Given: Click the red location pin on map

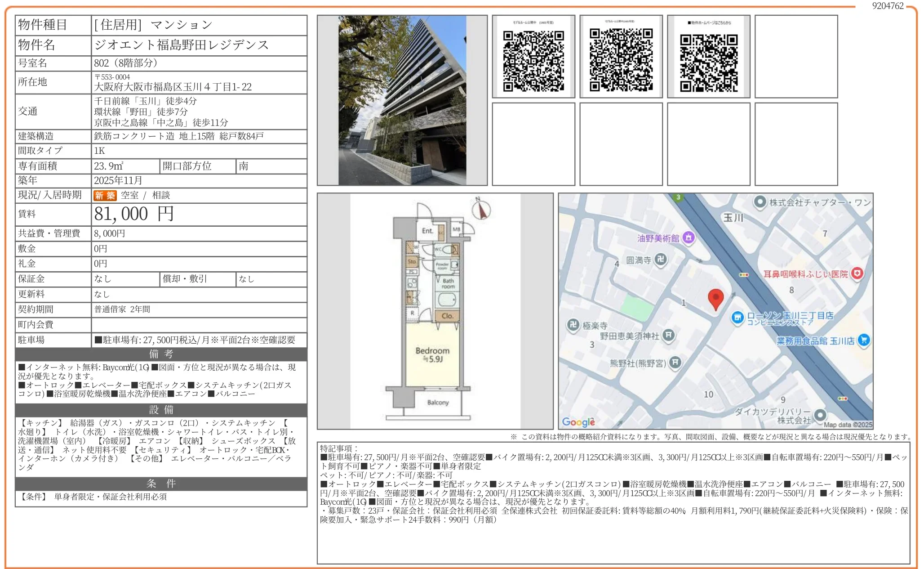Looking at the screenshot, I should (715, 299).
